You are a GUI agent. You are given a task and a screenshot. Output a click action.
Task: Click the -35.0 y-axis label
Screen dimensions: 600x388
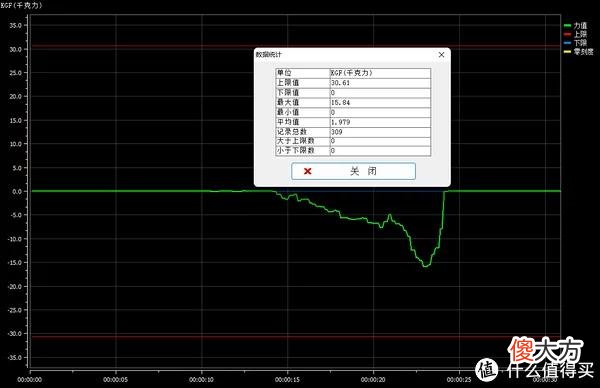[15, 357]
